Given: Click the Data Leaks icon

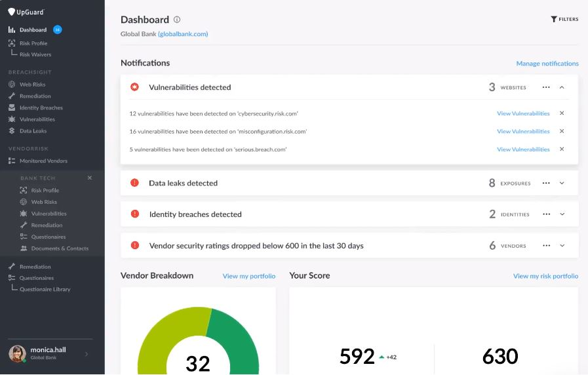Looking at the screenshot, I should pyautogui.click(x=12, y=131).
